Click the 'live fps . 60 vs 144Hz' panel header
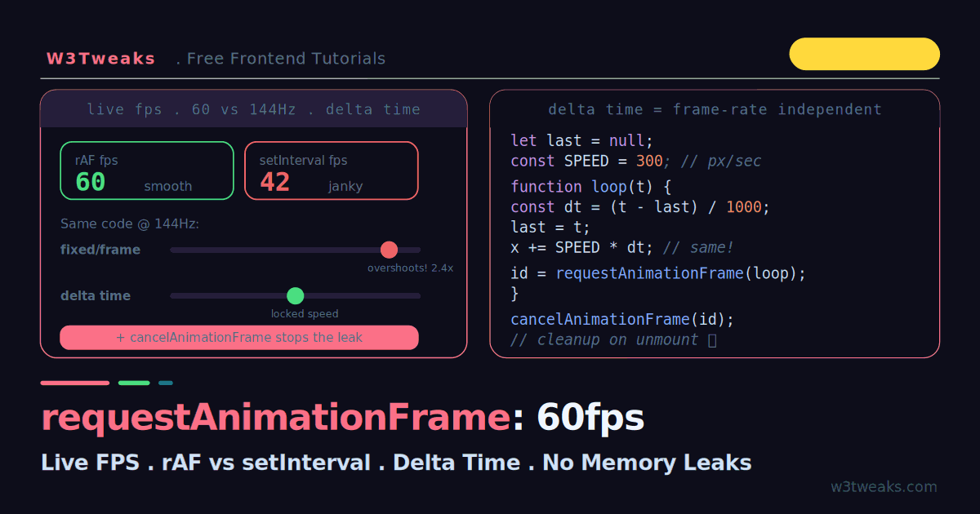 (254, 109)
